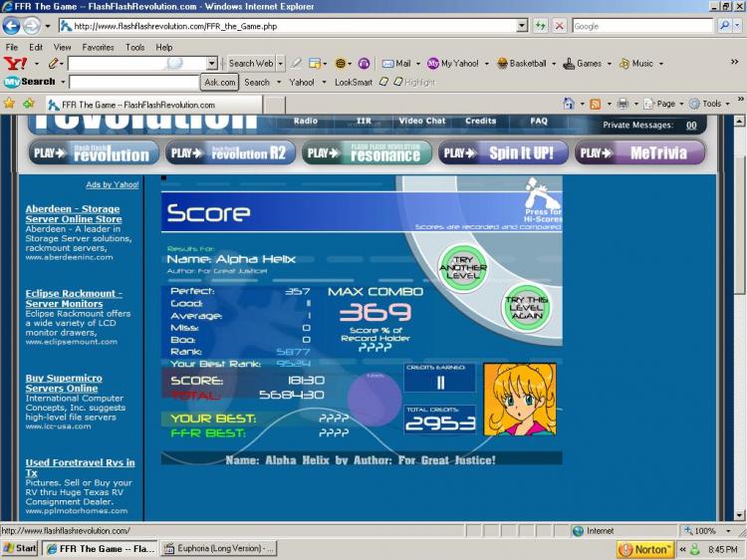Click the red Stop loading icon
This screenshot has height=560, width=747.
pyautogui.click(x=560, y=26)
